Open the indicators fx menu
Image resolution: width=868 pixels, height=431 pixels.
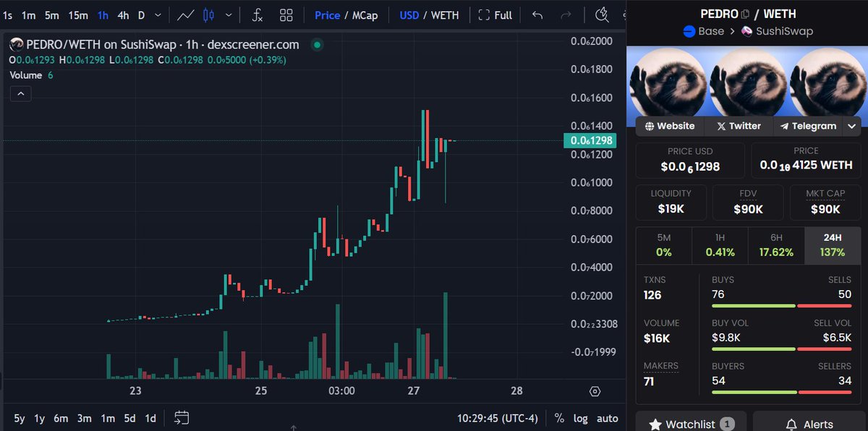coord(257,14)
